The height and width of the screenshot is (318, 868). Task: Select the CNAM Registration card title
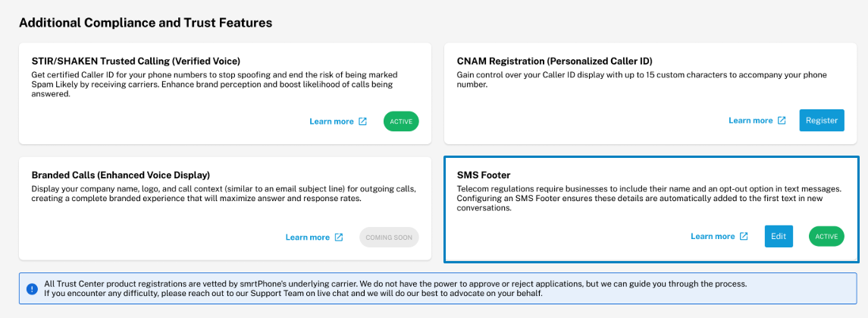[x=554, y=61]
